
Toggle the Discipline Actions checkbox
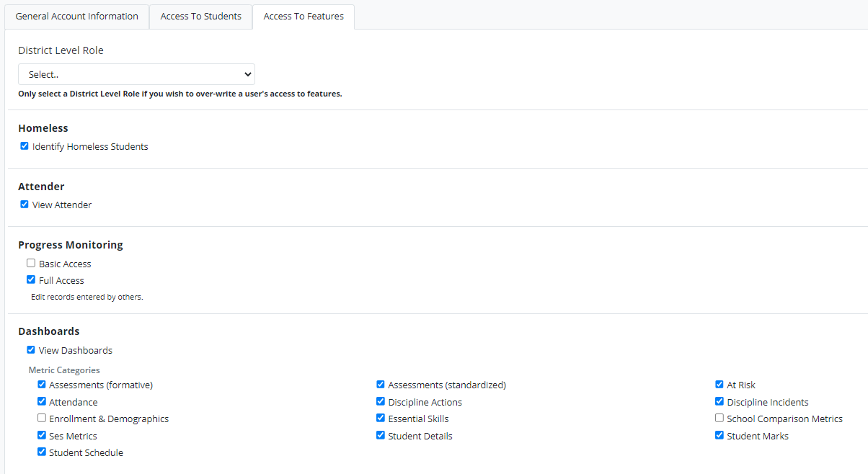click(381, 402)
